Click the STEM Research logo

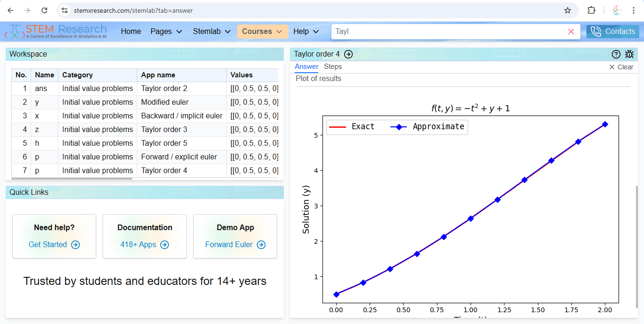pos(56,31)
